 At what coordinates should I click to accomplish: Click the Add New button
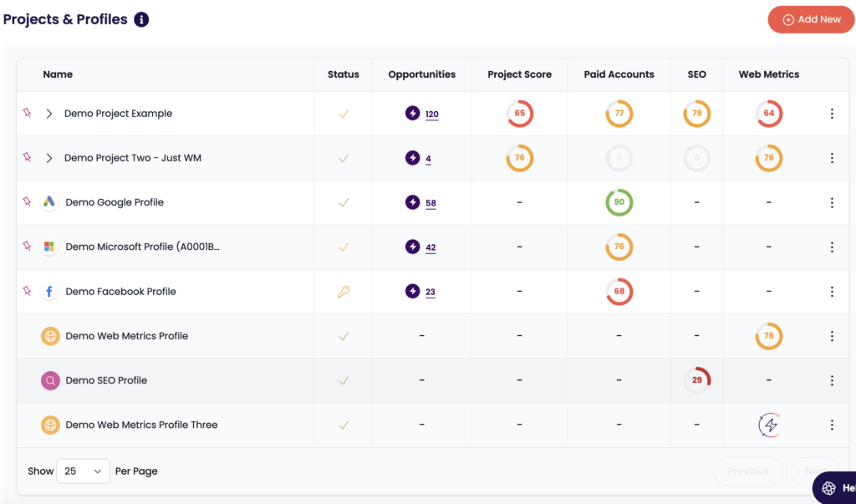810,19
